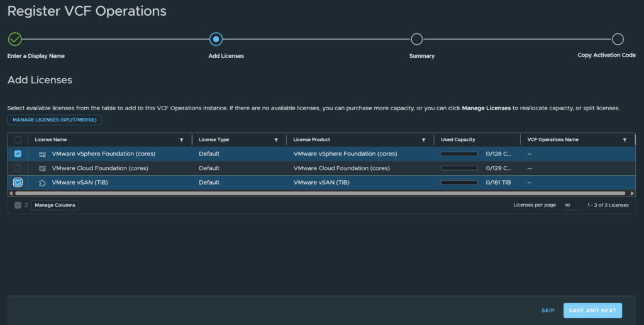The height and width of the screenshot is (325, 644).
Task: Click License Product cell VMware Cloud Foundation (cores)
Action: pos(341,168)
